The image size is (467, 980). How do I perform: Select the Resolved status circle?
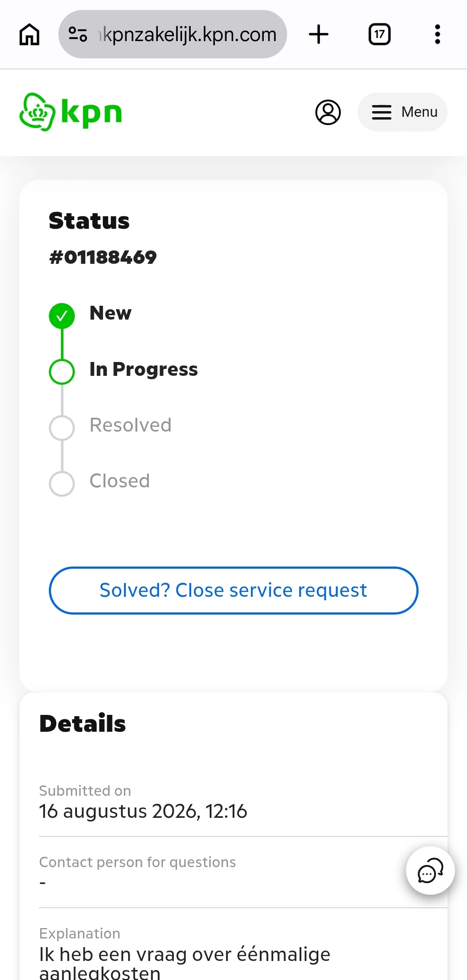(62, 428)
